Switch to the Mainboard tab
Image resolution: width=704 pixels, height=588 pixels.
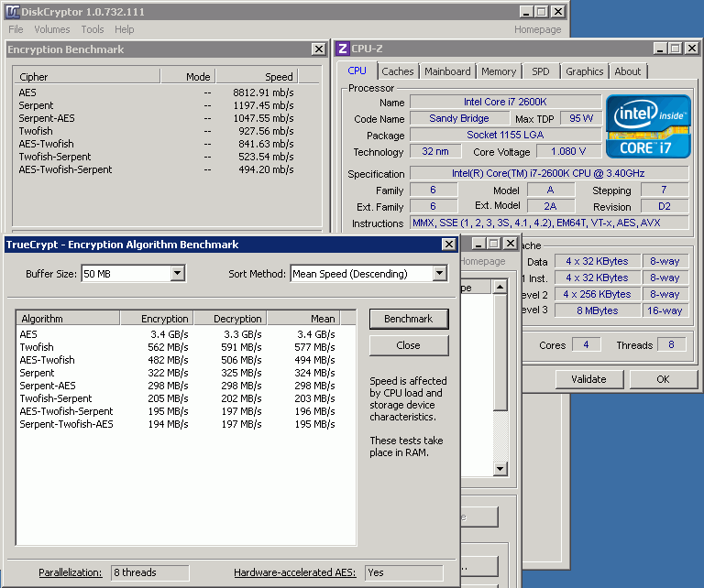pos(447,71)
